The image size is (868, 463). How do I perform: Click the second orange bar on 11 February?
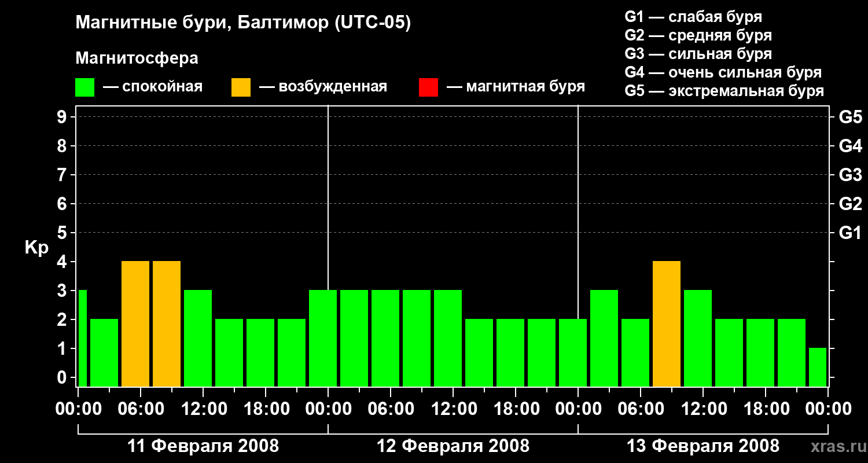coord(167,324)
